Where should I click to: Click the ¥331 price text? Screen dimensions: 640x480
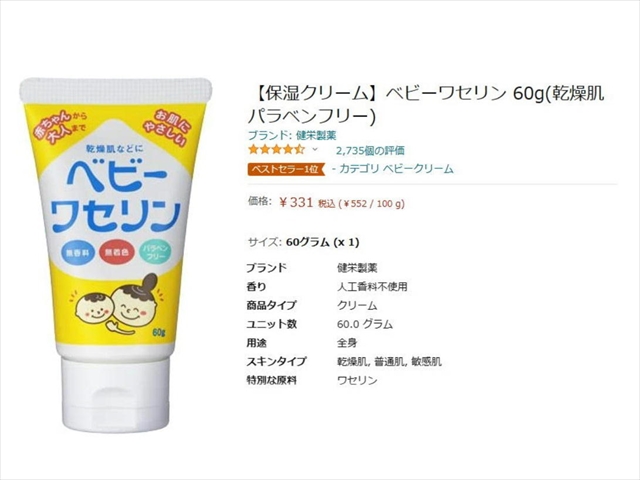tap(296, 202)
